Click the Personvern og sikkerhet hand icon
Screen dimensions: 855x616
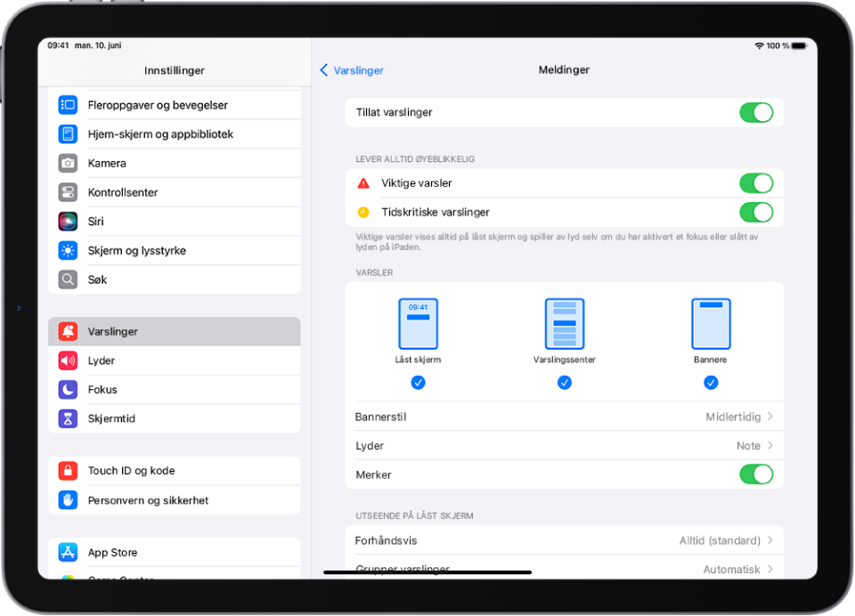(x=68, y=500)
